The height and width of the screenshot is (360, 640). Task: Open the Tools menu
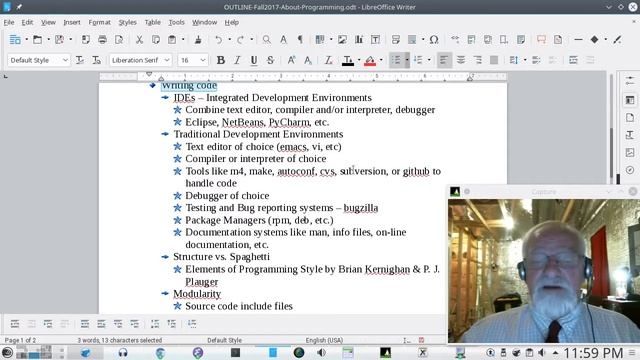click(x=176, y=22)
